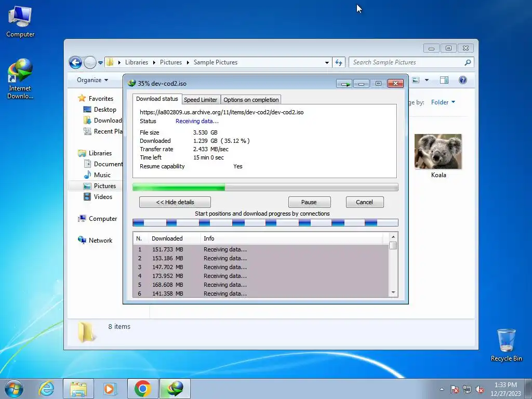532x399 pixels.
Task: Click the connections progress segment bar
Action: [265, 223]
